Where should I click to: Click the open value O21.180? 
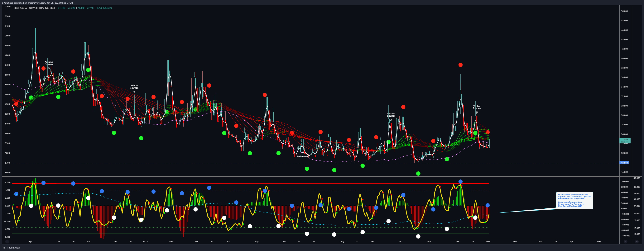[61, 8]
